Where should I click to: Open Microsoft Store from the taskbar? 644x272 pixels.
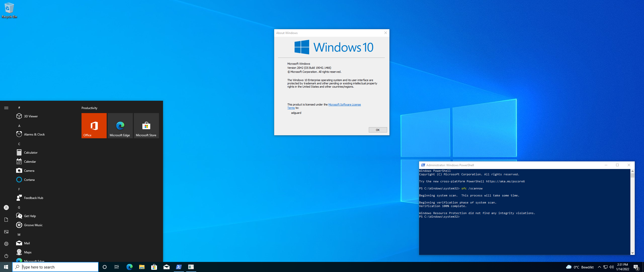point(154,267)
